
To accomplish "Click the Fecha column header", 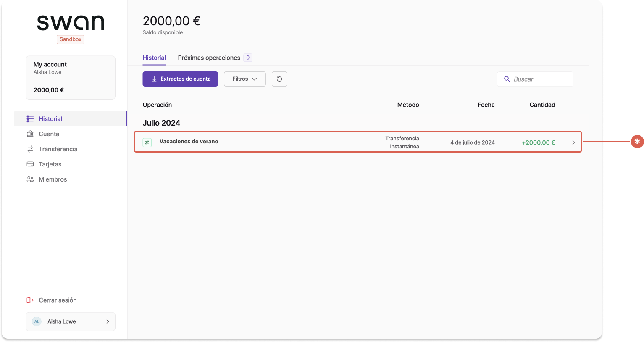I will click(486, 105).
